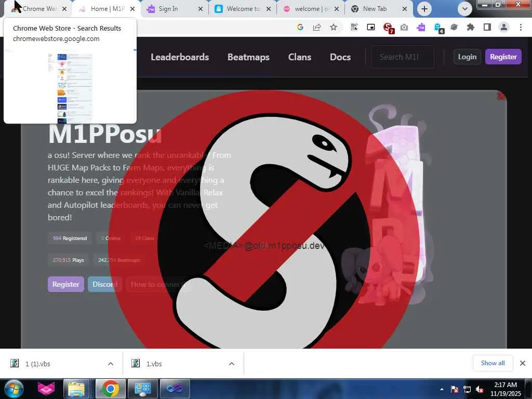Close the welcome | o tab
This screenshot has height=399, width=532.
337,9
